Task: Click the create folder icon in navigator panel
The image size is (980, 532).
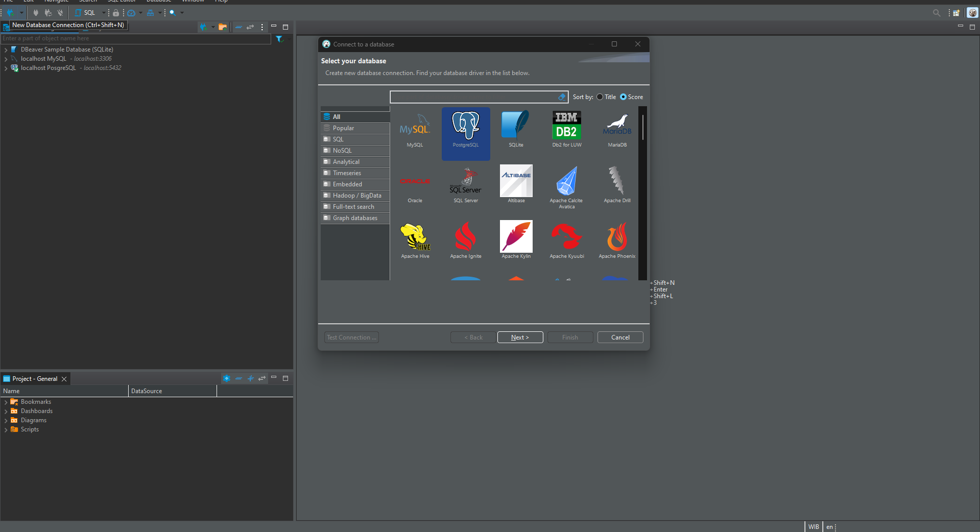Action: point(222,27)
